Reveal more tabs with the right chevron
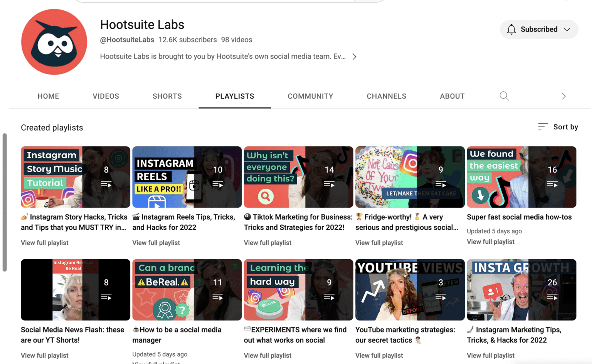The height and width of the screenshot is (364, 592). click(x=563, y=96)
